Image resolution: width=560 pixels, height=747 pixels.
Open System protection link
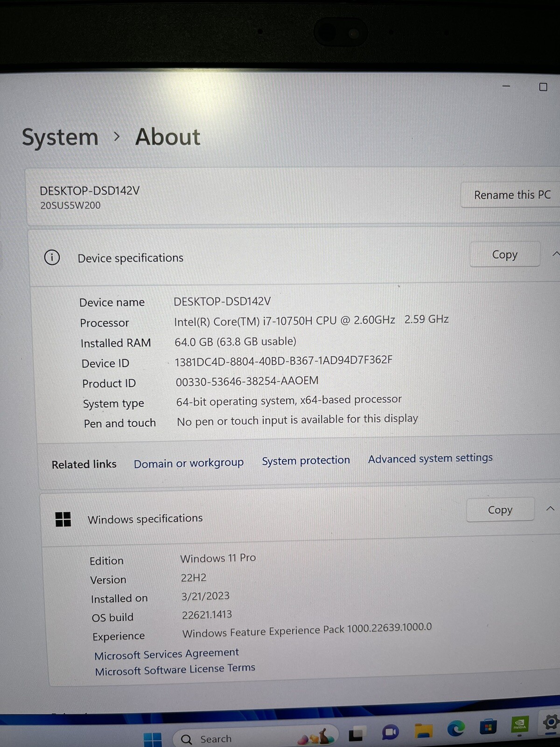[x=306, y=460]
